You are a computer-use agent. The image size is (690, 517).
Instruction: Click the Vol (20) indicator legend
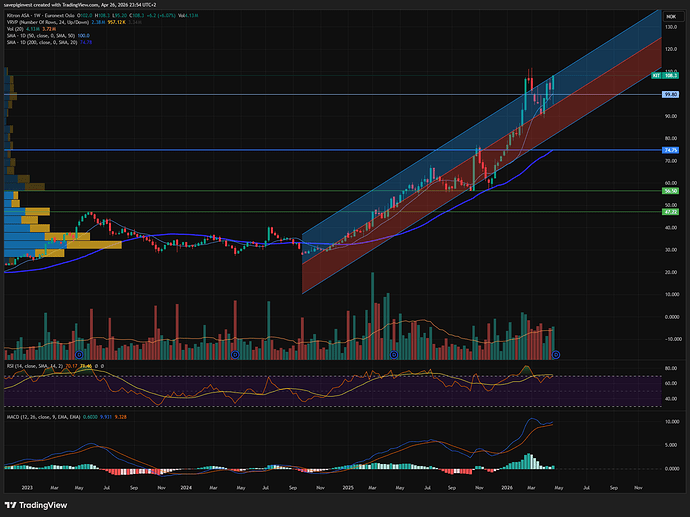click(15, 30)
